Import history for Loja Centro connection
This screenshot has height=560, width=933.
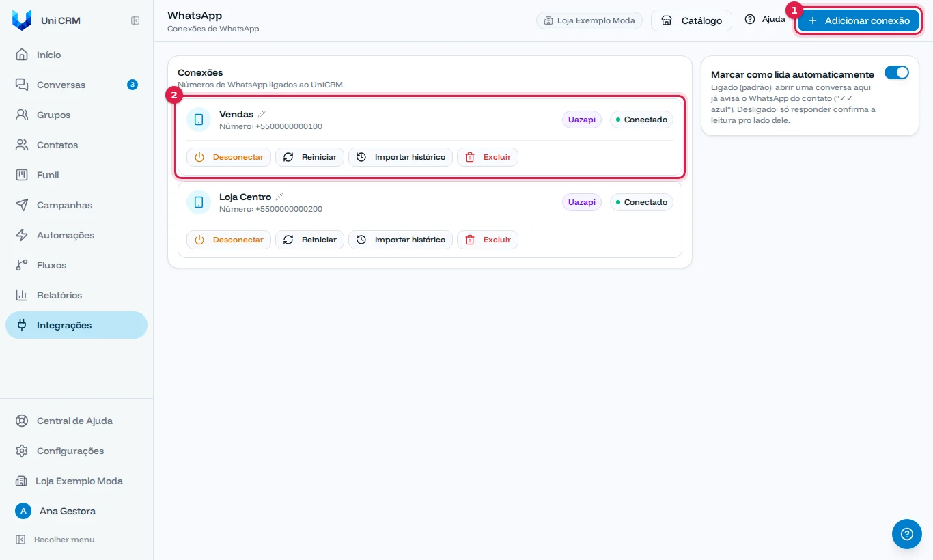(400, 240)
